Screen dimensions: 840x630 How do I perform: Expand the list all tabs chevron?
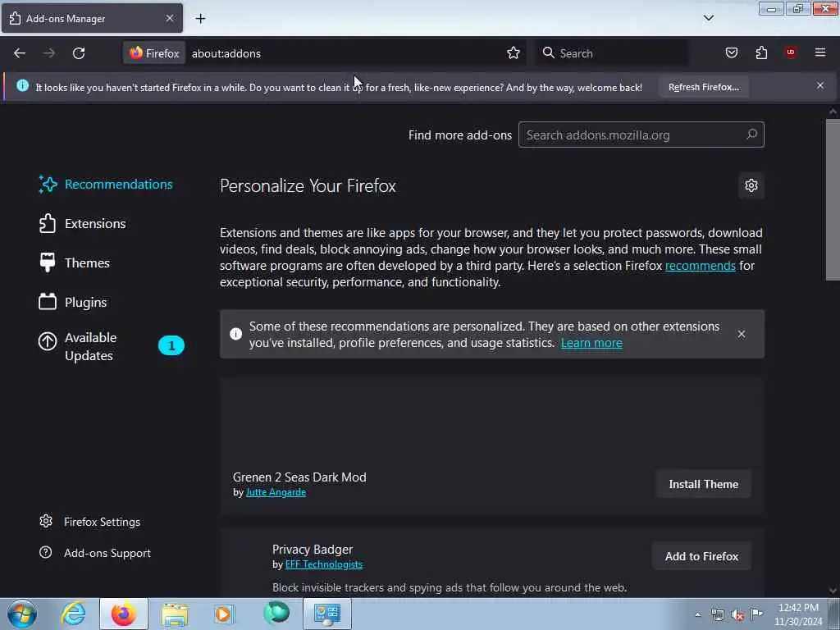point(708,18)
